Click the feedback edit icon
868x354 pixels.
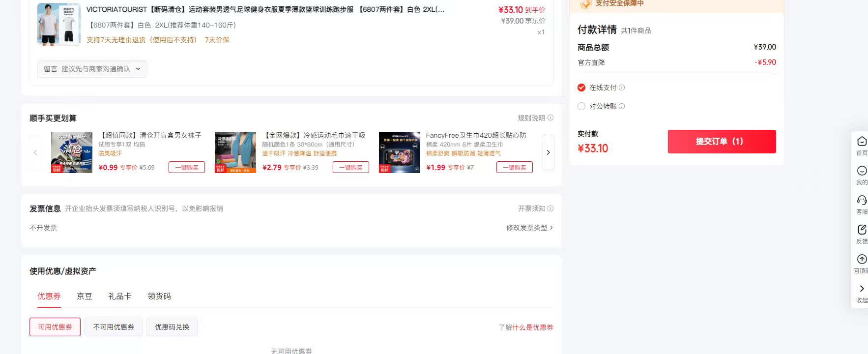862,230
